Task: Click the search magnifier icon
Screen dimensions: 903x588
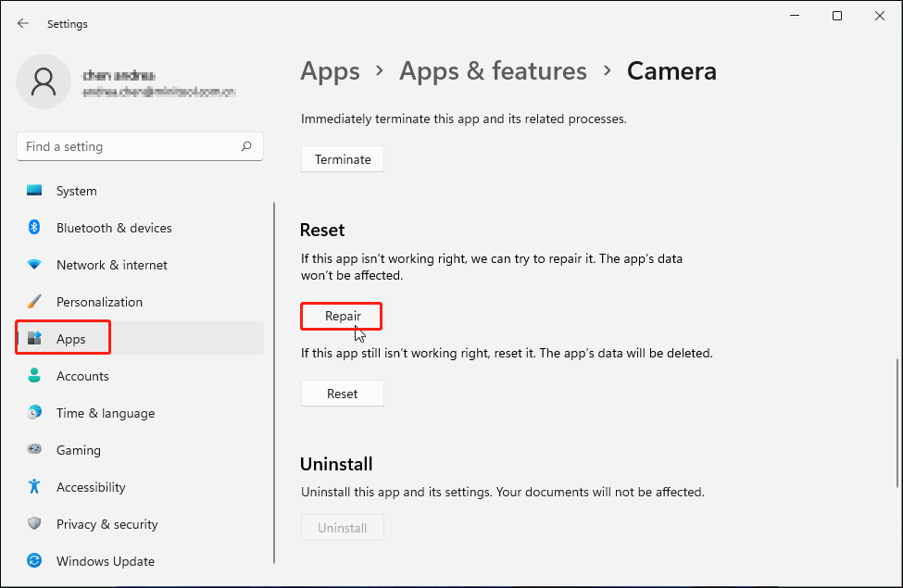Action: 246,146
